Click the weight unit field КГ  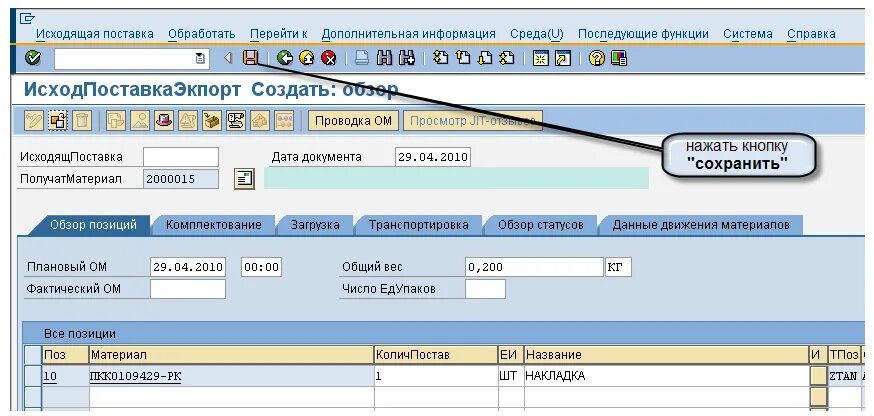pos(618,267)
